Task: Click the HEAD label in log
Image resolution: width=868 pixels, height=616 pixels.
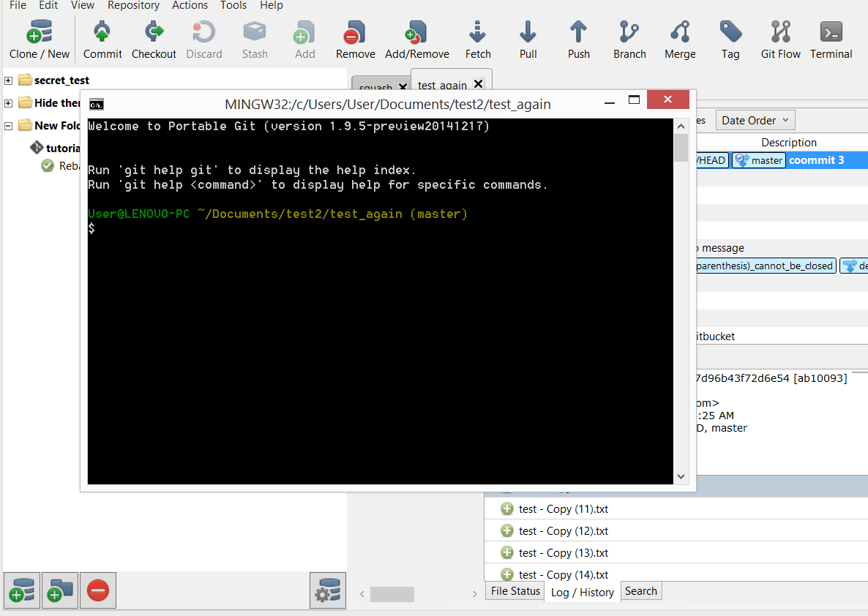Action: pyautogui.click(x=712, y=160)
